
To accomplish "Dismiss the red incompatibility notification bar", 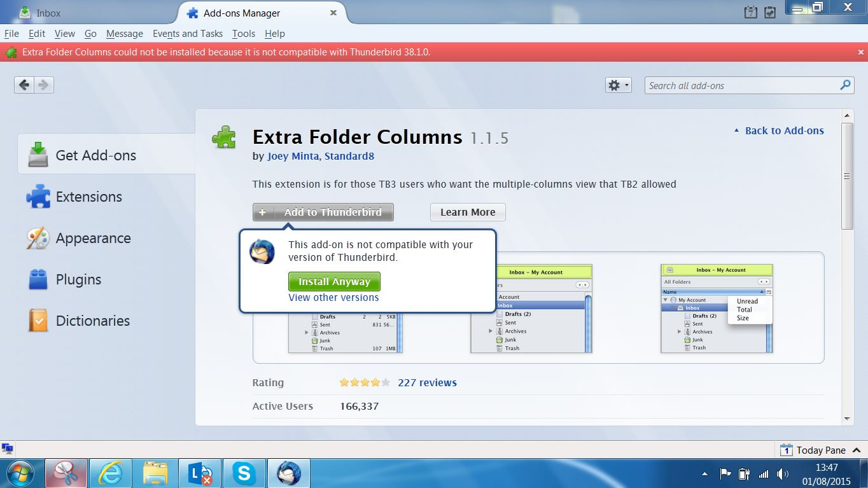I will [860, 52].
